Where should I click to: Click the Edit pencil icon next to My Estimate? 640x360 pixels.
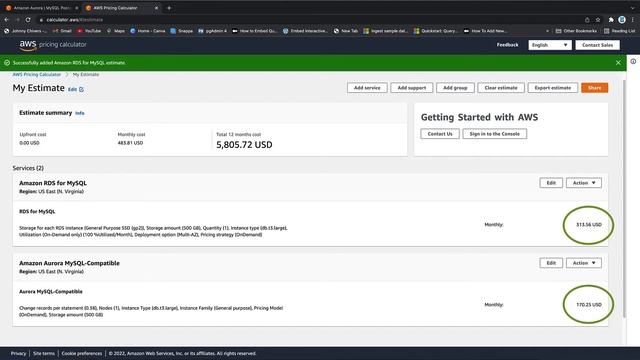click(76, 89)
